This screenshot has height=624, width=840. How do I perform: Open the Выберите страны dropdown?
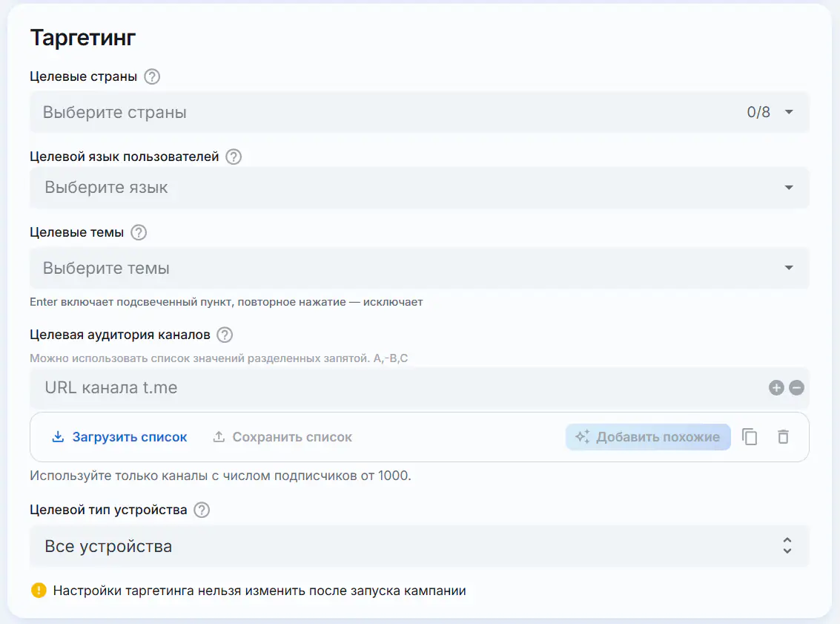coord(419,112)
